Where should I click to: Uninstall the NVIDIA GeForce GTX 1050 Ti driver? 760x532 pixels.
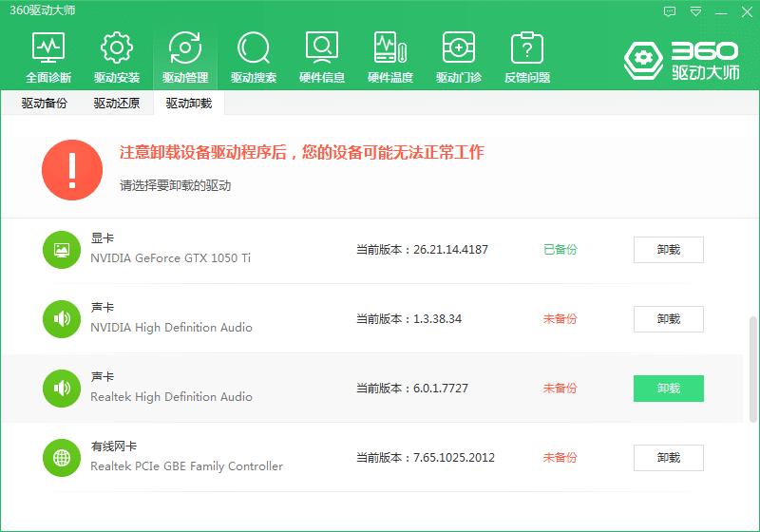point(668,250)
